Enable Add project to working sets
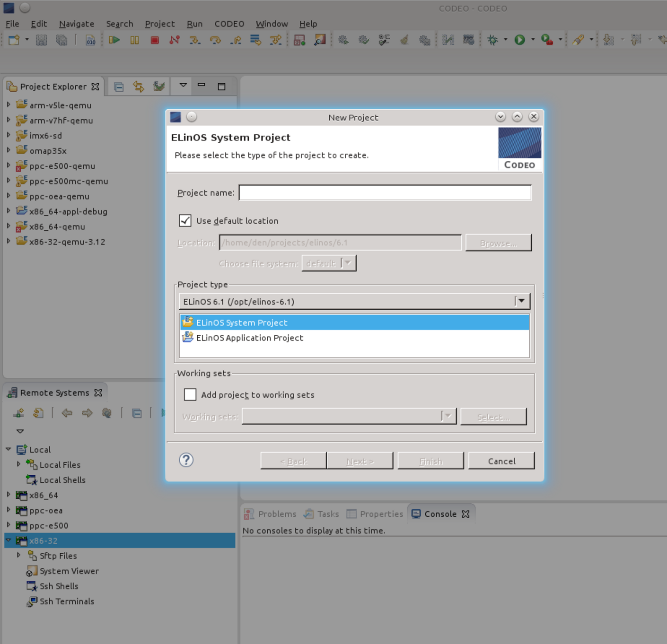Screen dimensions: 667x644 click(190, 394)
